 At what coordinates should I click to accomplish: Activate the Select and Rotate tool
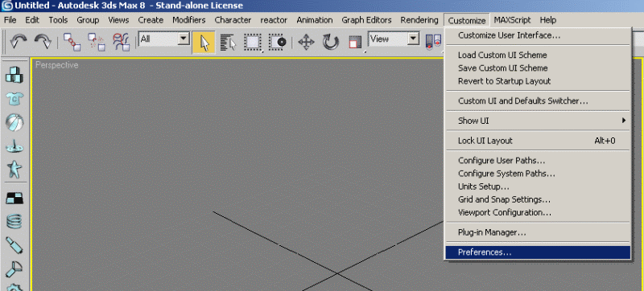tap(330, 43)
